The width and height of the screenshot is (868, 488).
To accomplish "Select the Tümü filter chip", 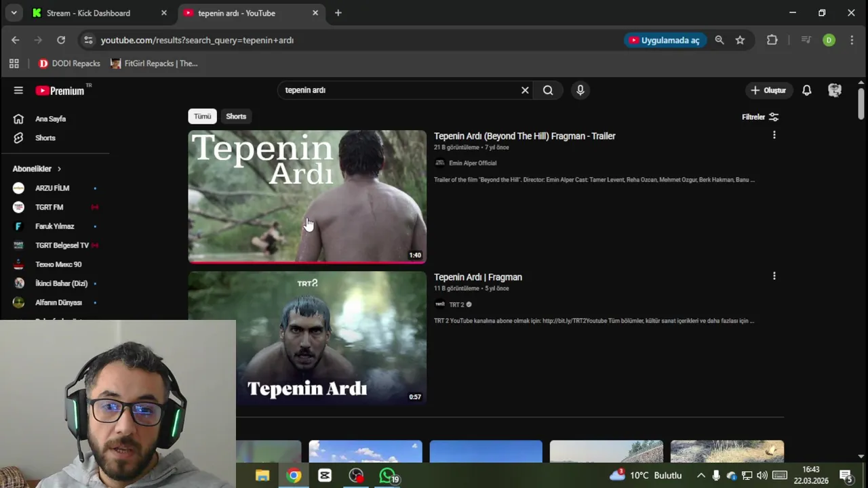I will (203, 117).
